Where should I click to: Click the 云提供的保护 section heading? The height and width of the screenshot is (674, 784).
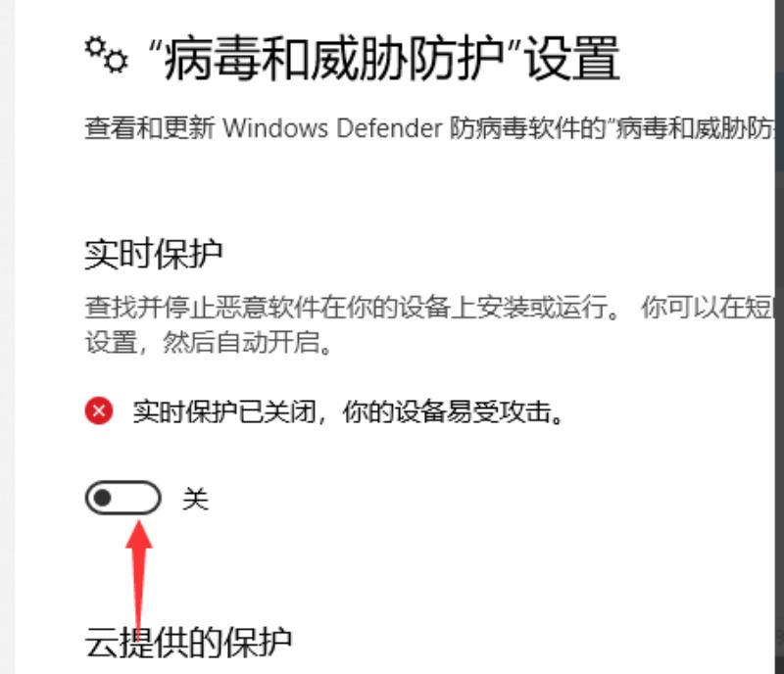coord(188,642)
